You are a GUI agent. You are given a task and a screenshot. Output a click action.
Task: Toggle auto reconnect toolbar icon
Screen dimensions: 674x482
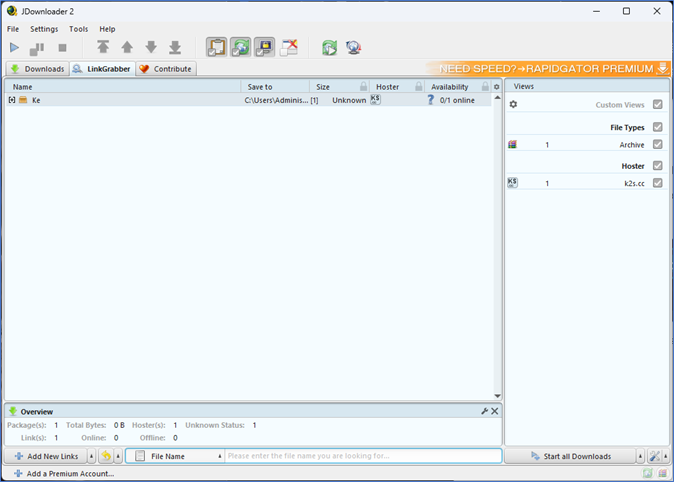point(241,47)
